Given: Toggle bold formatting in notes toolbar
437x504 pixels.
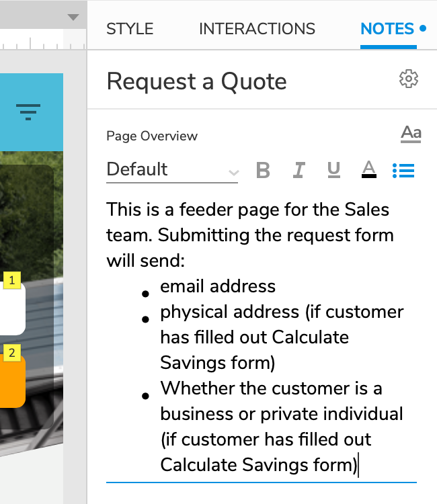Looking at the screenshot, I should (263, 171).
